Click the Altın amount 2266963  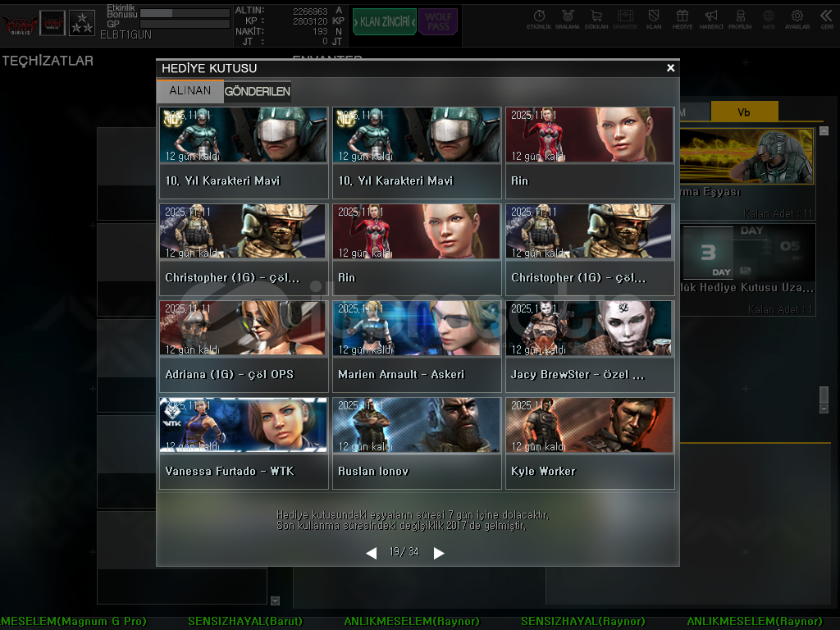[310, 11]
